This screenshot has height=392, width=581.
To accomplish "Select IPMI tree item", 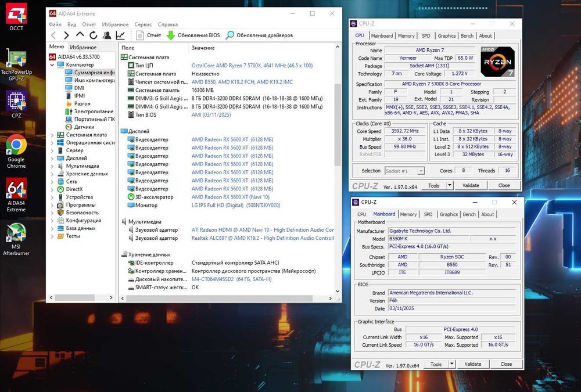I will click(x=75, y=96).
